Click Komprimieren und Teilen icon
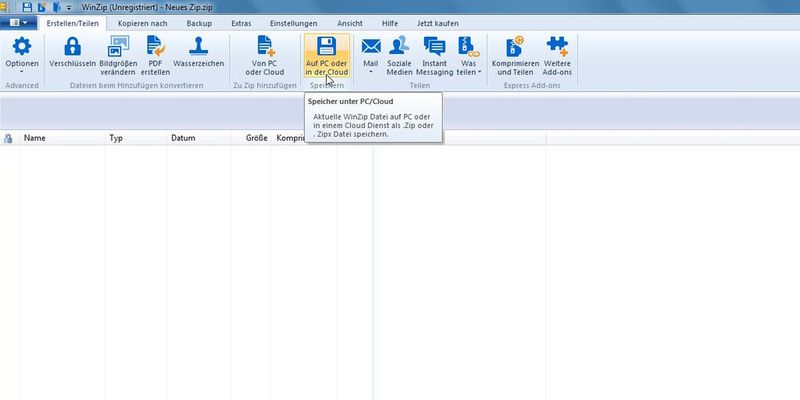800x400 pixels. pos(515,46)
